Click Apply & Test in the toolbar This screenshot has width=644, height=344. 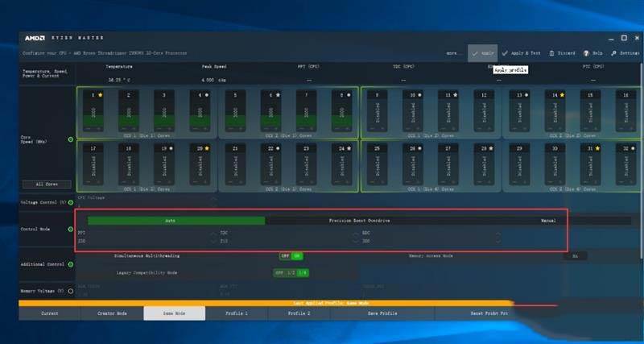pyautogui.click(x=527, y=53)
